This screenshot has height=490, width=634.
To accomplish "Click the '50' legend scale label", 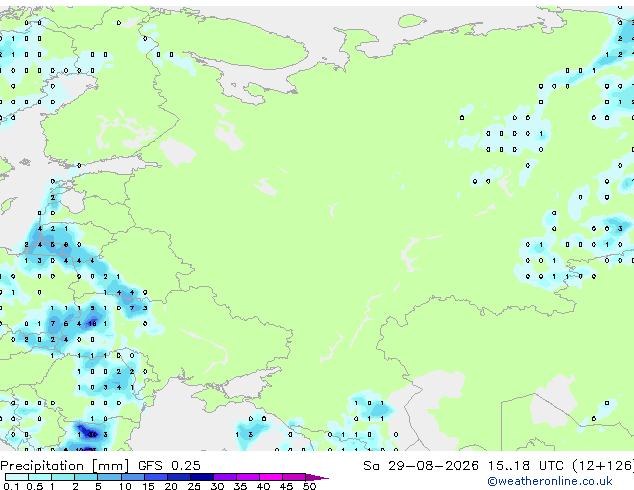I will pos(309,486).
